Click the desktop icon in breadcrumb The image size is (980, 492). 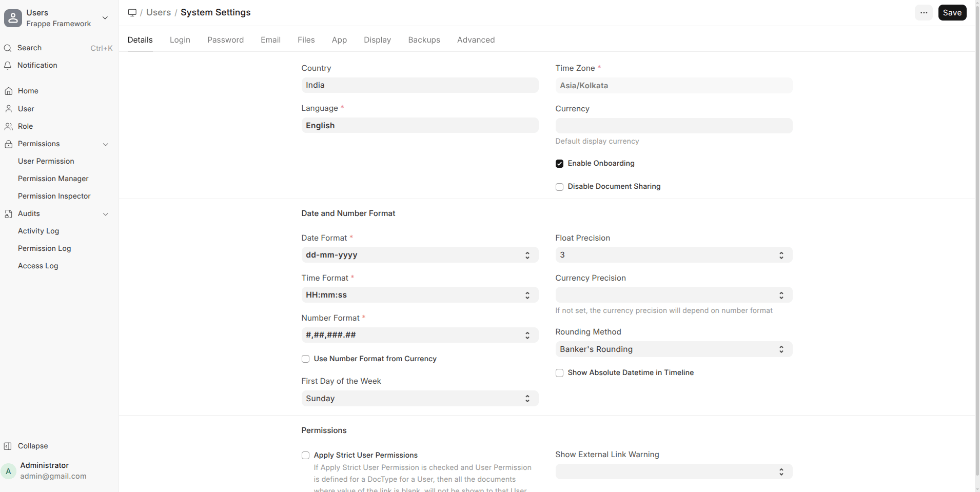[132, 13]
